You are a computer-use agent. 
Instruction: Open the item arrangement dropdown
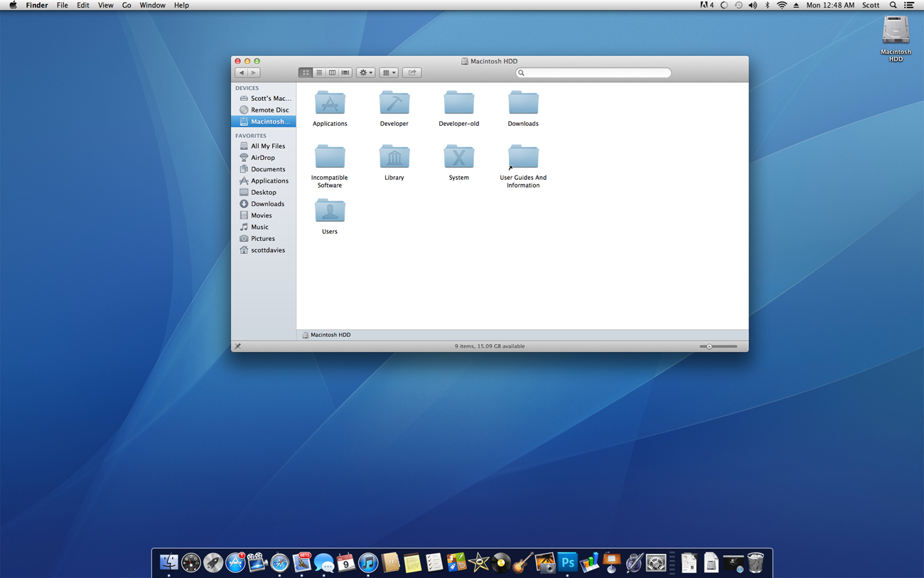tap(388, 73)
